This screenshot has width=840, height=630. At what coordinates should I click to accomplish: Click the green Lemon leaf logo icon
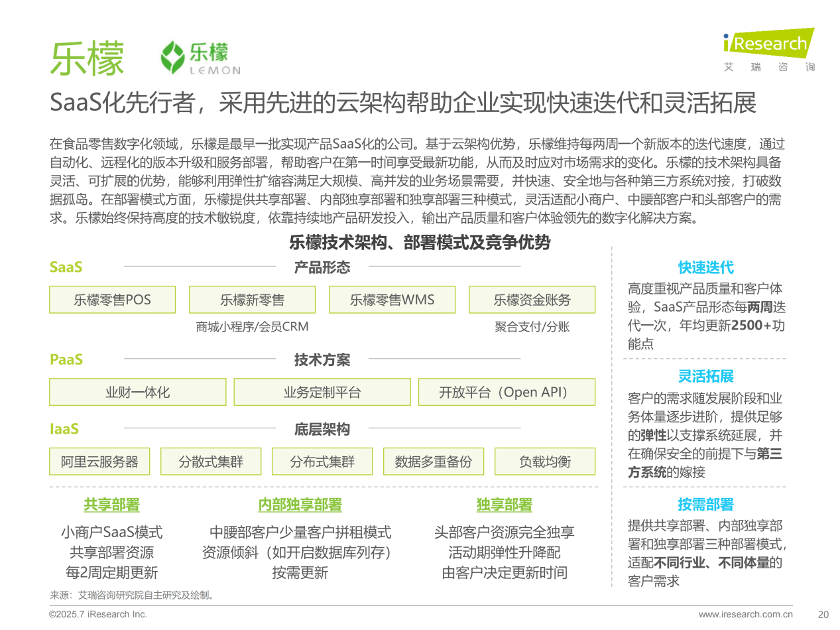pos(174,57)
